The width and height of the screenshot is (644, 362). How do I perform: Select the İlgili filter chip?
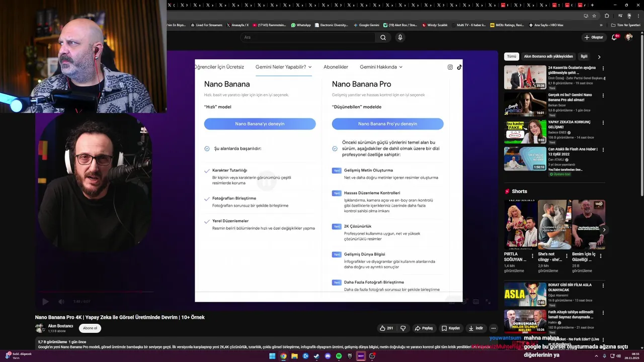pos(584,56)
